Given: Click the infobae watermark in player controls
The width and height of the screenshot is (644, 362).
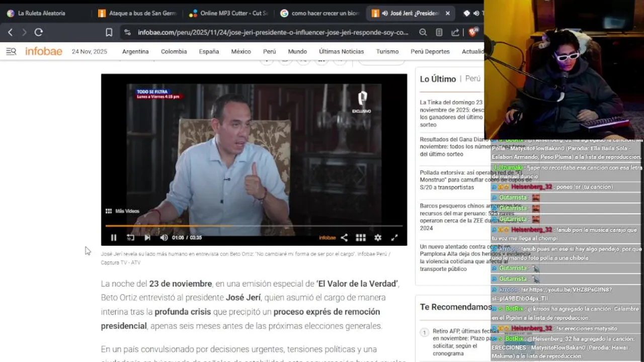Looking at the screenshot, I should click(x=328, y=238).
